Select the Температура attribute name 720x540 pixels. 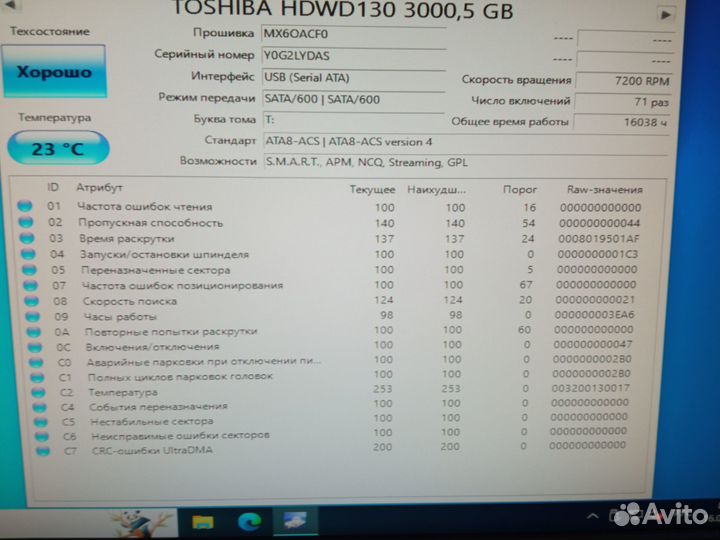pos(123,392)
